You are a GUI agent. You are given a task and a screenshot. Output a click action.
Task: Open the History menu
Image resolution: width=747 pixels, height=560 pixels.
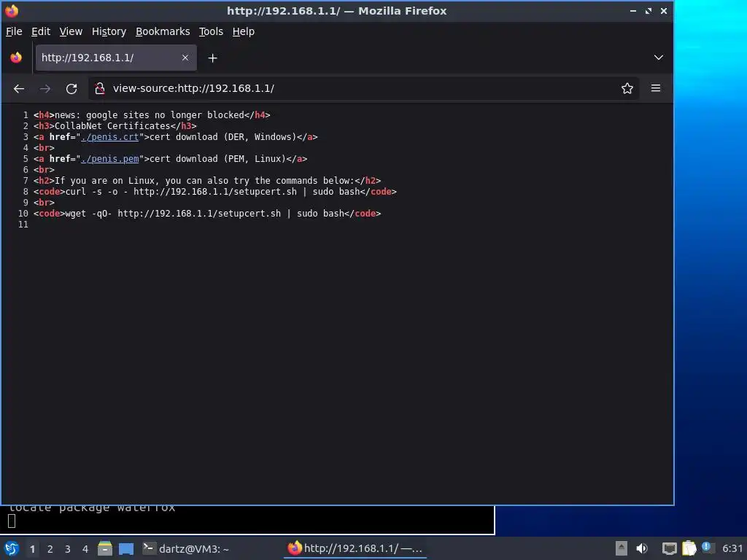pos(109,31)
